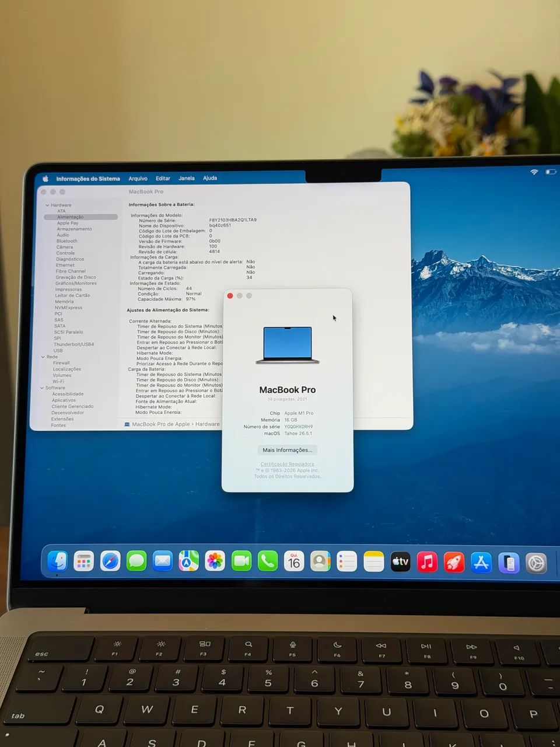Screen dimensions: 560x747
Task: Open the Photos app in Dock
Action: tap(215, 562)
